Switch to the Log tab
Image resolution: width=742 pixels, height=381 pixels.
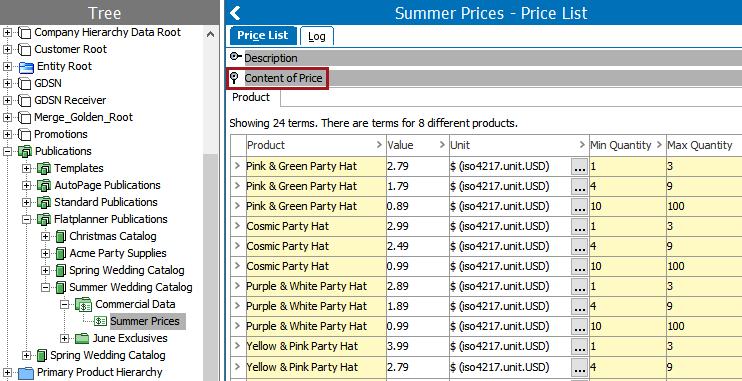tap(317, 36)
